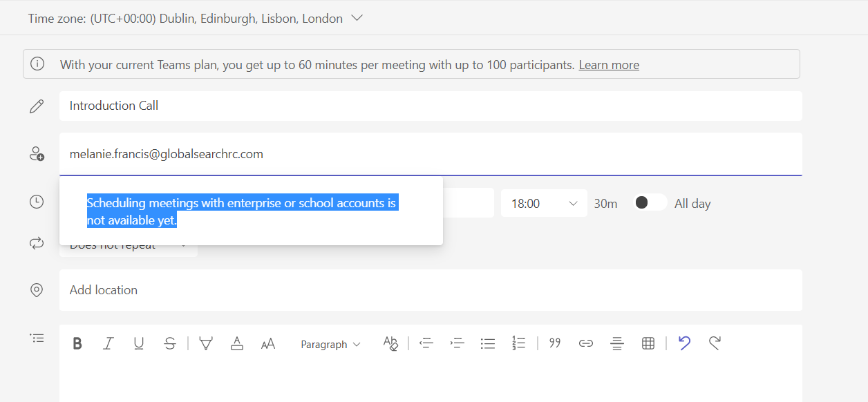The width and height of the screenshot is (868, 402).
Task: Apply Strikethrough formatting
Action: 170,343
